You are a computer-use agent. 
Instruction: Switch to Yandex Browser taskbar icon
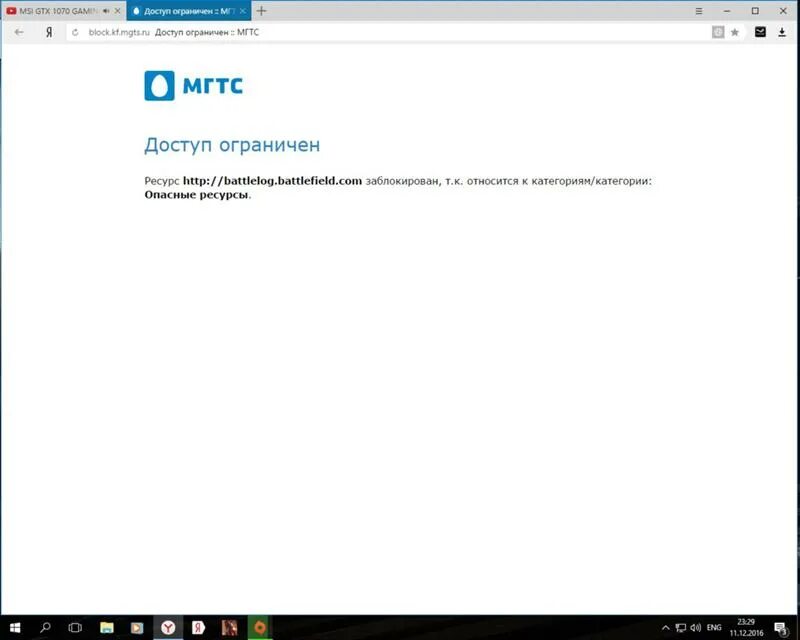click(x=168, y=628)
